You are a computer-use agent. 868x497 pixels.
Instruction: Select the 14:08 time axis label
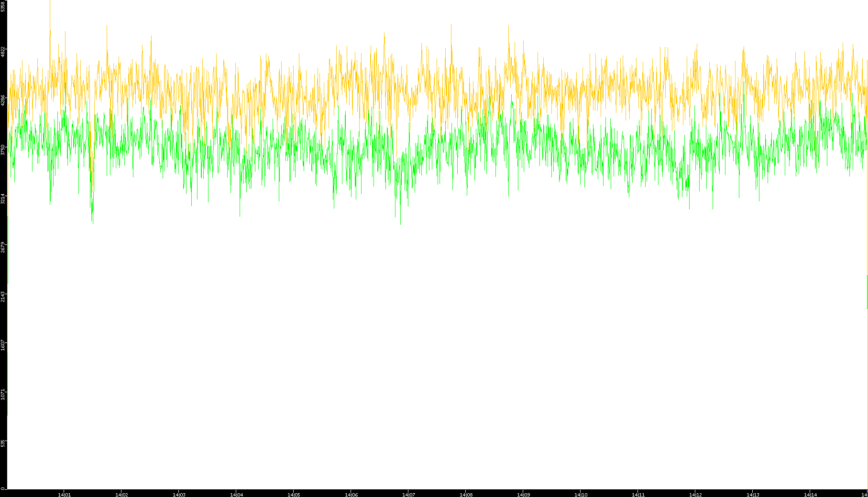coord(466,495)
